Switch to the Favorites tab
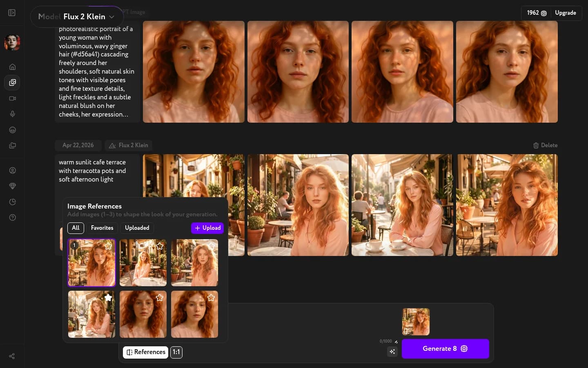Viewport: 588px width, 368px height. point(102,228)
